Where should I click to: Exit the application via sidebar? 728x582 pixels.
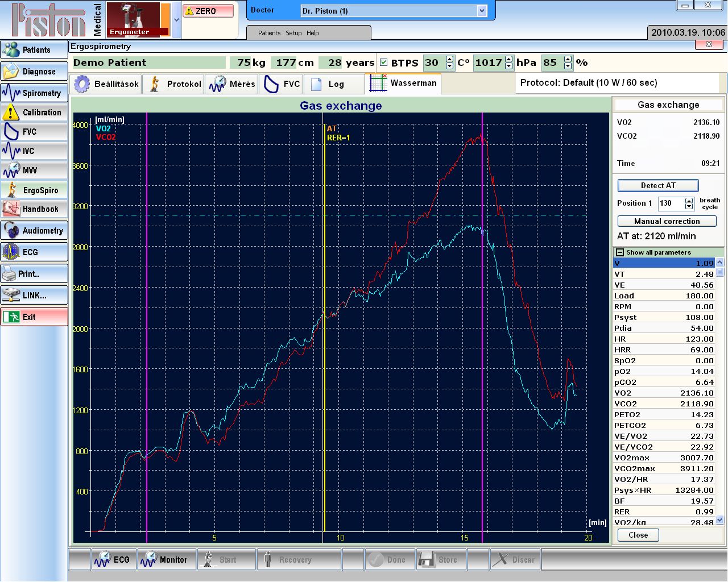[34, 317]
